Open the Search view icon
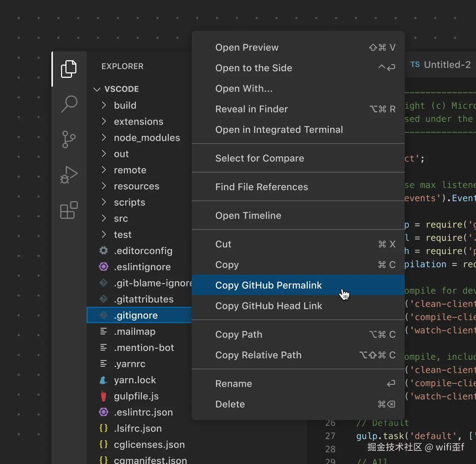 point(69,104)
